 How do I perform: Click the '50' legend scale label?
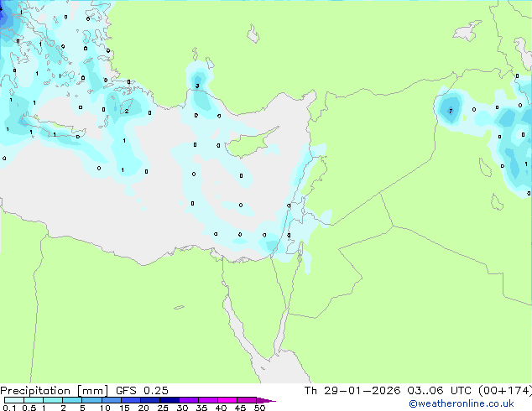coord(259,408)
